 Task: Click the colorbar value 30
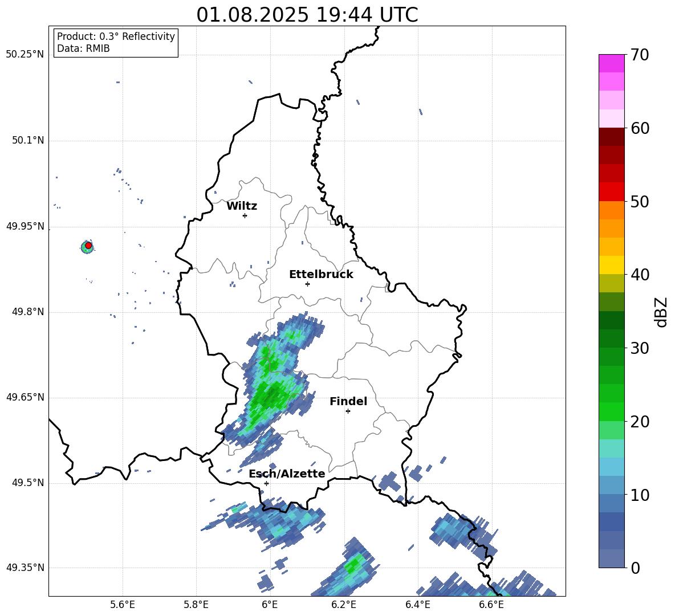pos(640,348)
